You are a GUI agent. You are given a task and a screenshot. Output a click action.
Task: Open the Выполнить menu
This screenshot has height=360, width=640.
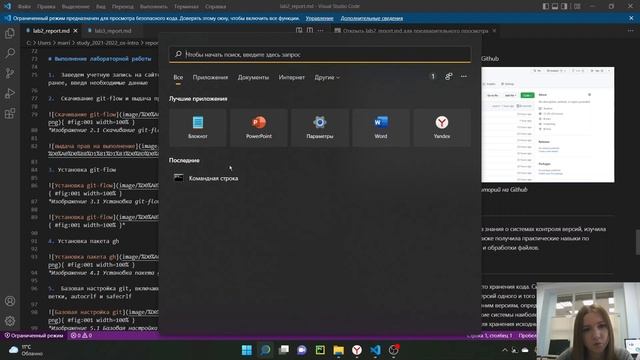[153, 7]
